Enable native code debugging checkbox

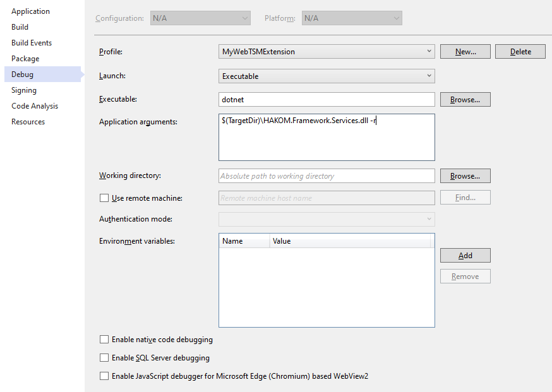104,340
